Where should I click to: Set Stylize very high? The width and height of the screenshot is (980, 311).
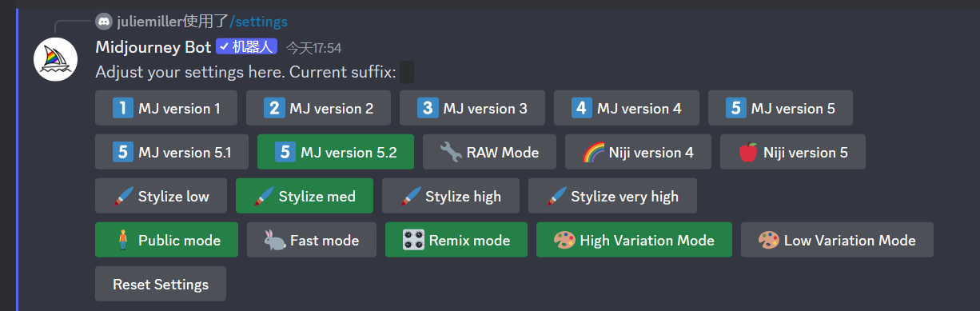[x=612, y=196]
